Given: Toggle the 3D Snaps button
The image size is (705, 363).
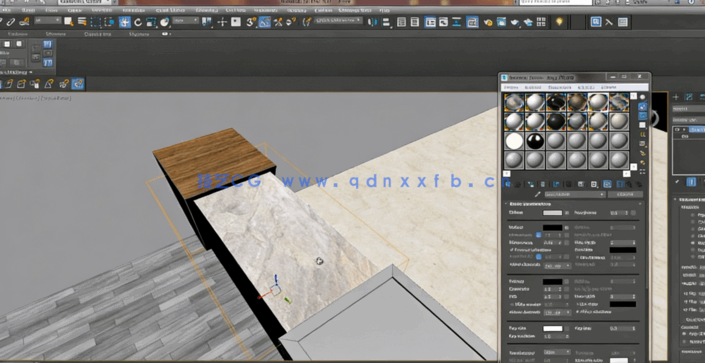Looking at the screenshot, I should click(x=251, y=22).
